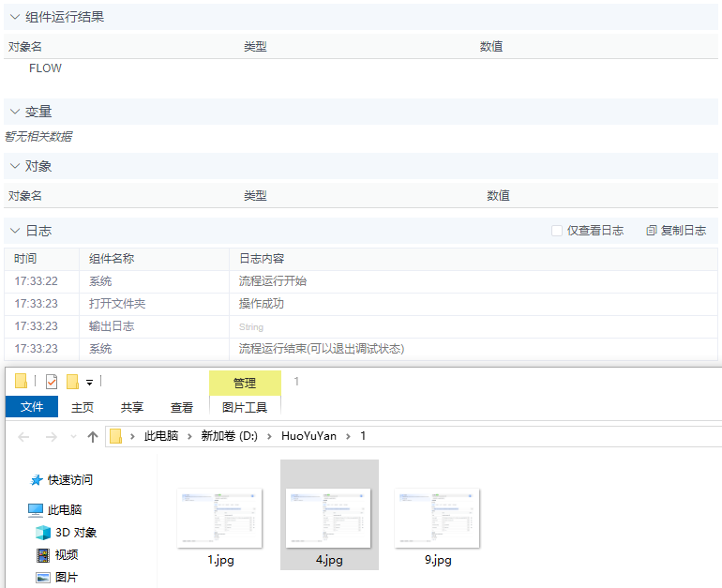Go up one folder level with the Up arrow

93,436
